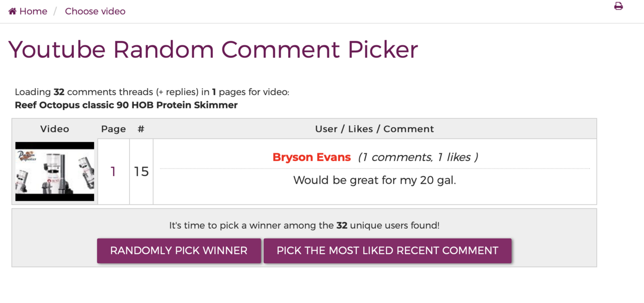Click the printer icon

pos(618,6)
